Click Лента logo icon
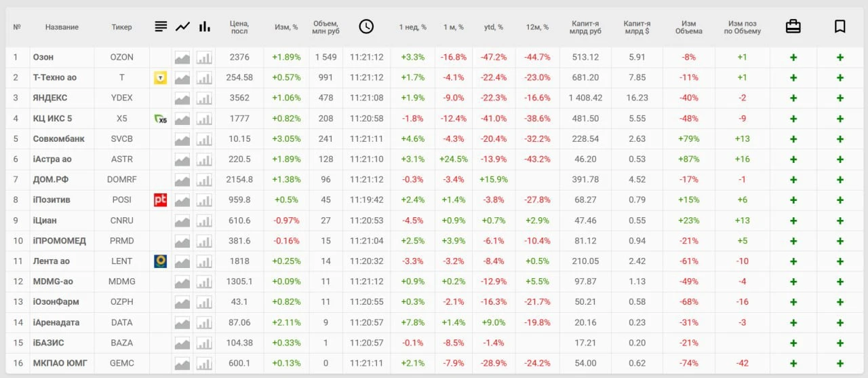 point(161,261)
